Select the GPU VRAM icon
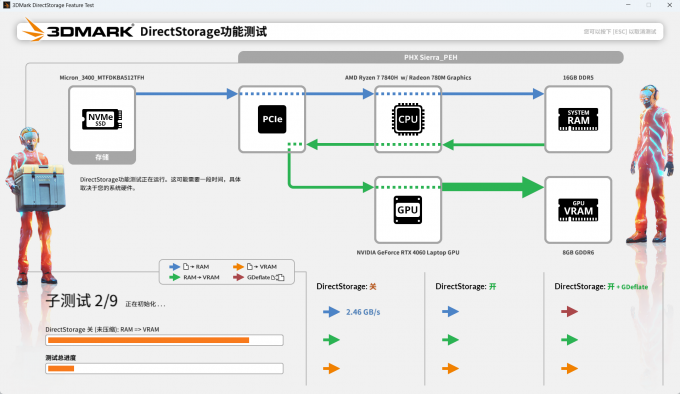Screen dimensions: 680x394 tap(578, 210)
